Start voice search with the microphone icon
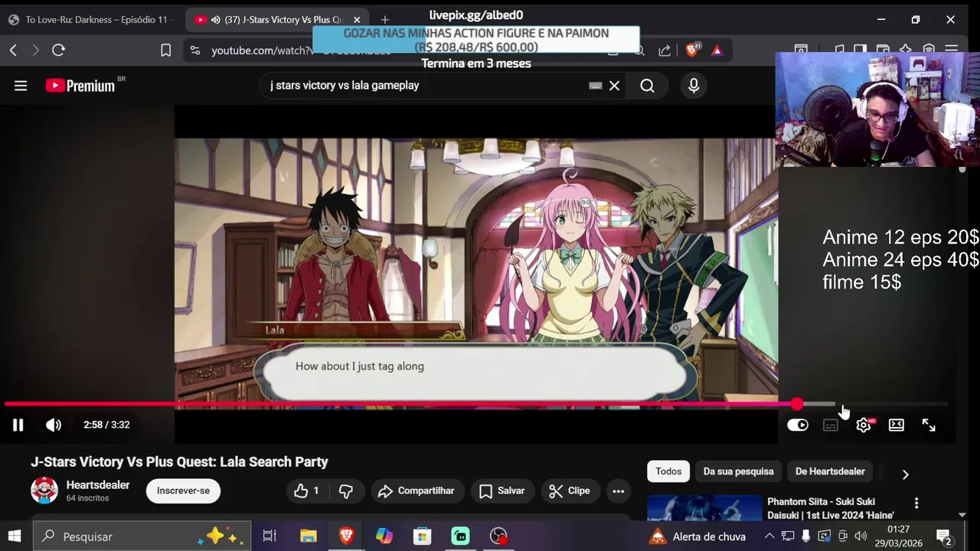 point(694,86)
